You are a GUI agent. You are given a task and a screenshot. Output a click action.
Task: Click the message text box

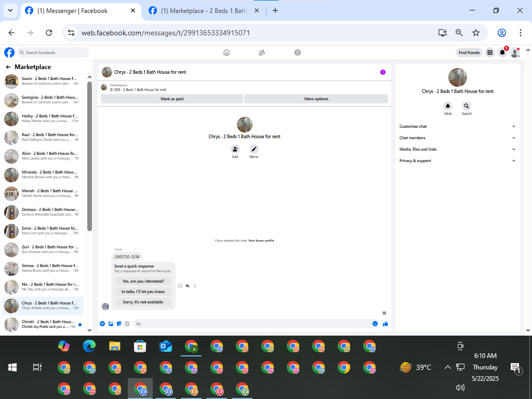(x=252, y=324)
